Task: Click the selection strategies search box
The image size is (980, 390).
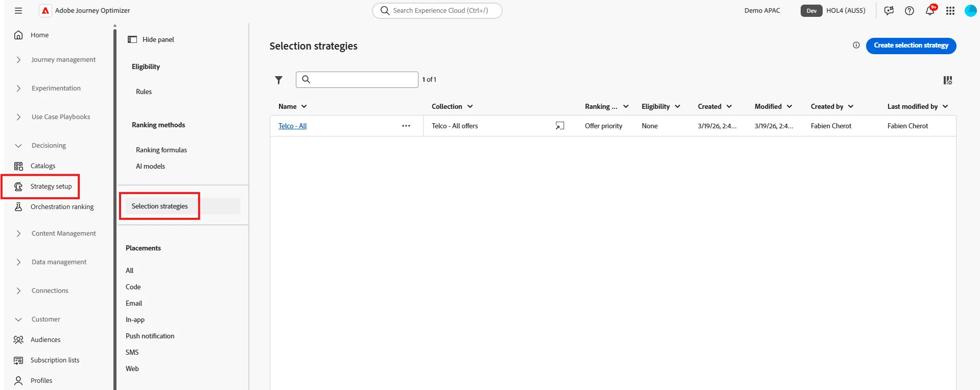Action: click(357, 80)
